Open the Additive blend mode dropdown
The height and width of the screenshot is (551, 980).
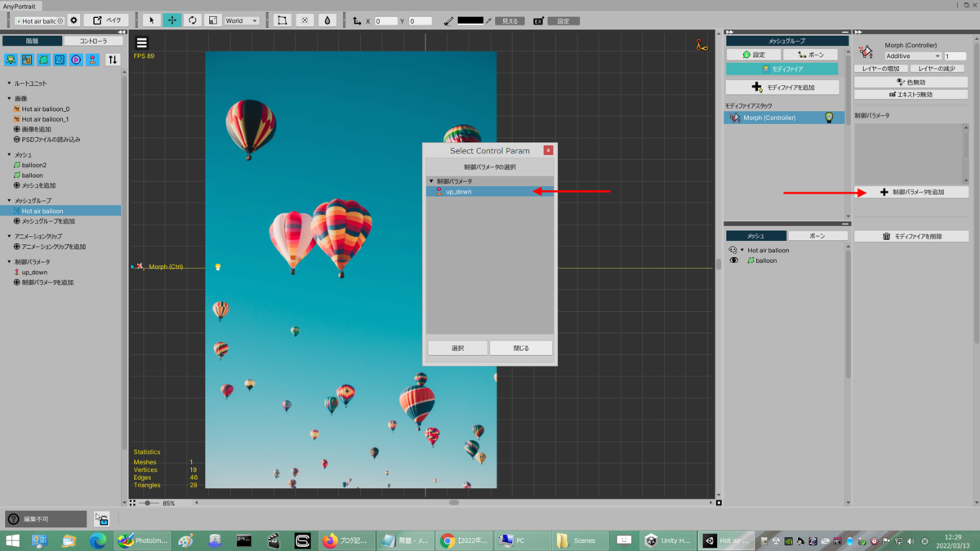913,56
